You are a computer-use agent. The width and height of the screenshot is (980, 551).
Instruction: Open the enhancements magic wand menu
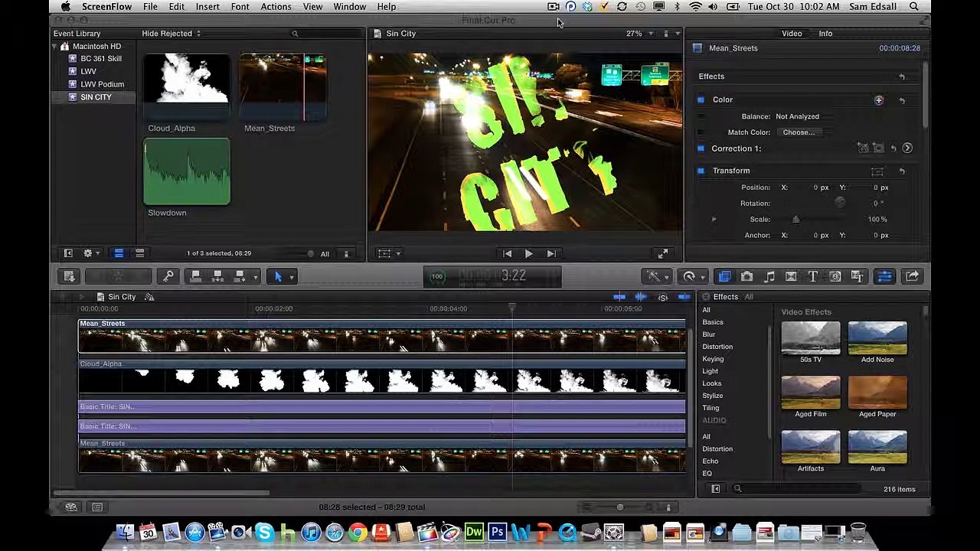[x=657, y=276]
